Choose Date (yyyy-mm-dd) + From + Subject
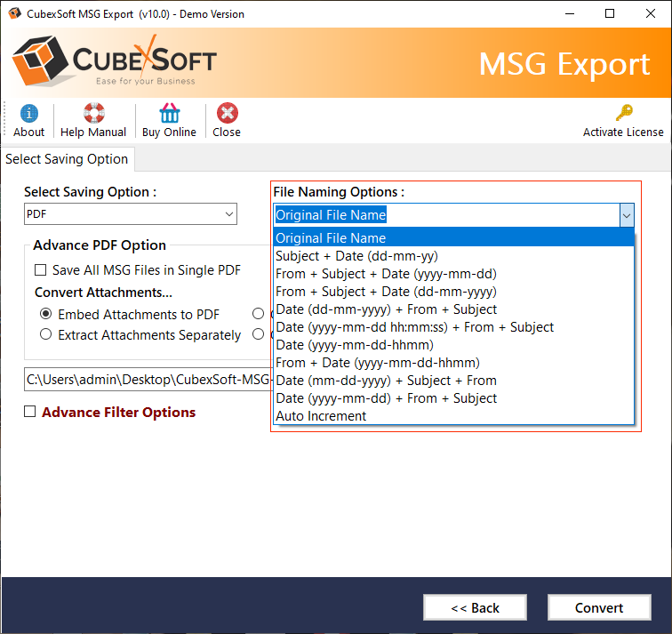This screenshot has width=672, height=634. tap(453, 398)
